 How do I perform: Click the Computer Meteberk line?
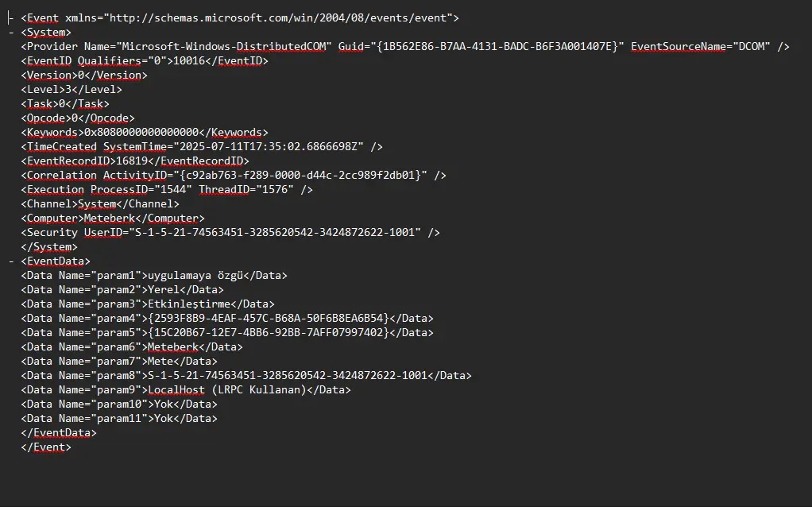tap(113, 218)
